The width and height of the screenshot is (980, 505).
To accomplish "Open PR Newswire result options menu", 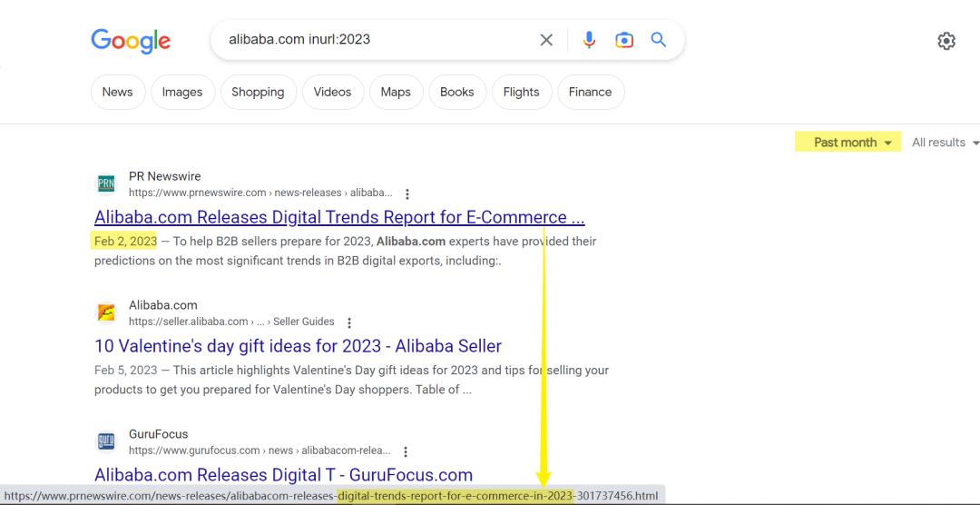I will [x=407, y=193].
